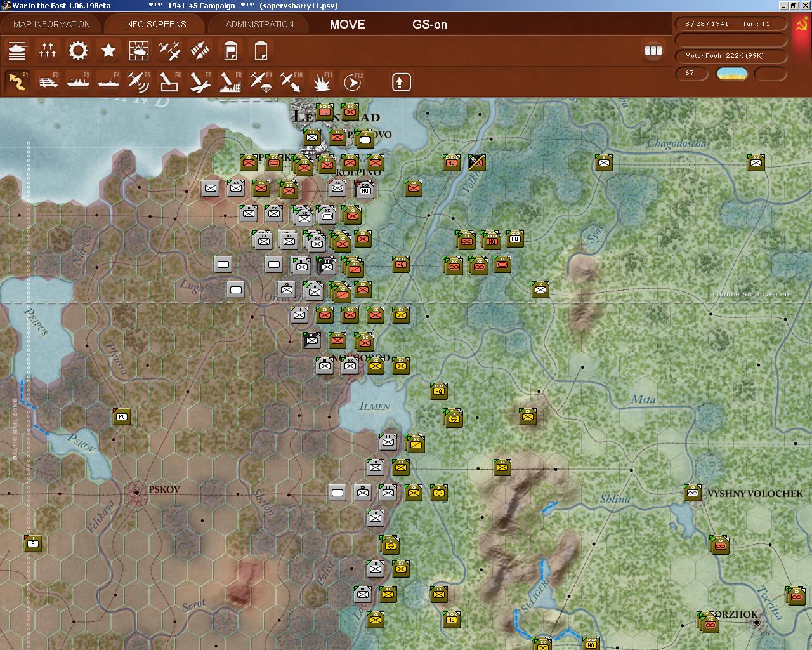Select the Soviet infantry unit near Chagodoscha

click(x=603, y=162)
